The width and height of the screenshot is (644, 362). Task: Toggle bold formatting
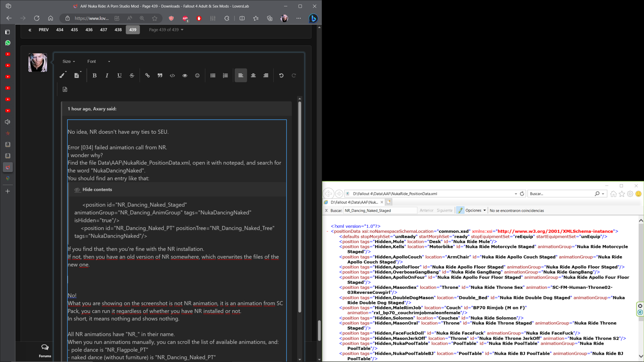pos(95,75)
